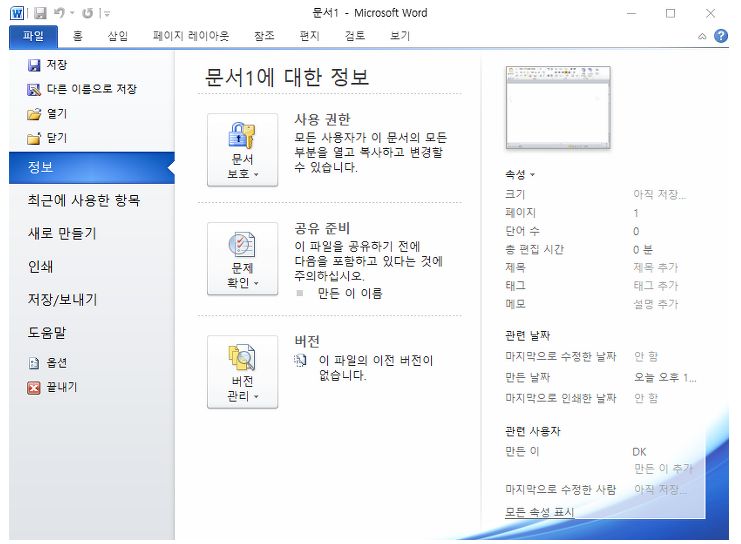Click 만든 이 추가 to add author

tap(663, 468)
